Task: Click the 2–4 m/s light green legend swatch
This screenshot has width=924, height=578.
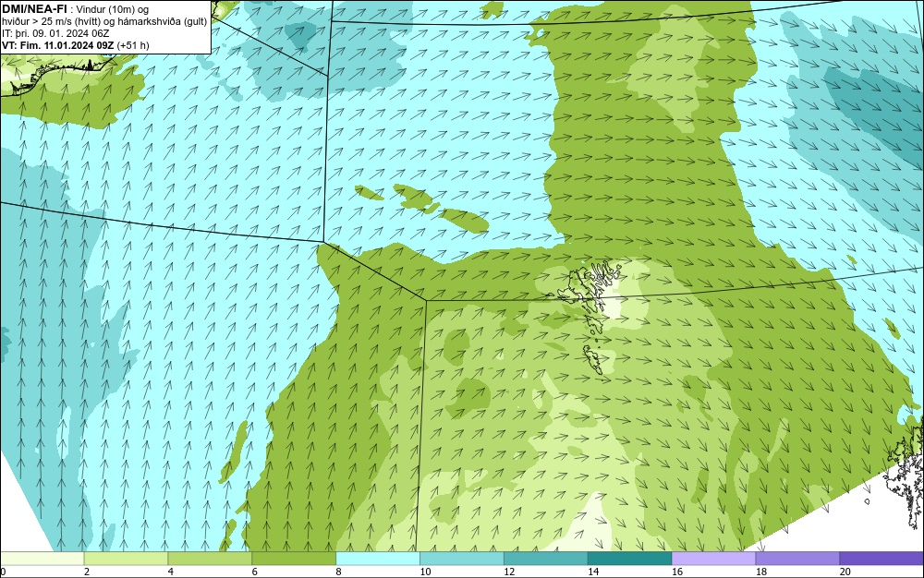Action: tap(126, 558)
